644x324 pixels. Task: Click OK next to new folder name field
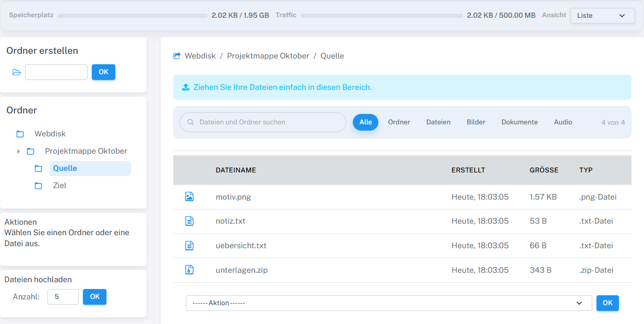[x=103, y=72]
